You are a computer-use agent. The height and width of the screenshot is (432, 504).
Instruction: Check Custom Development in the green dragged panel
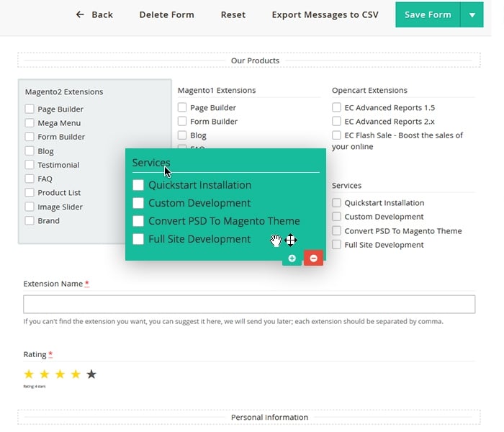[x=138, y=203]
